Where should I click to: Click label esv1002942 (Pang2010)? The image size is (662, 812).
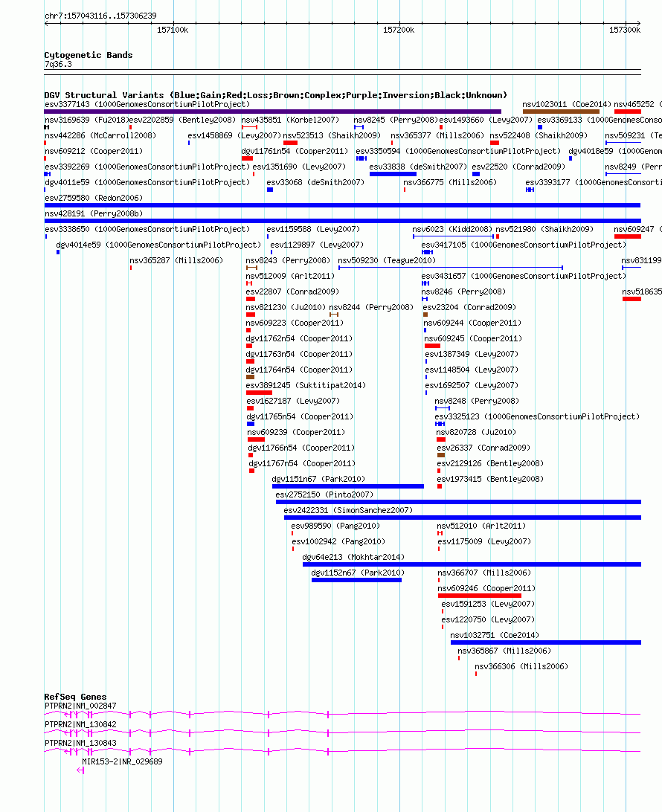point(338,541)
